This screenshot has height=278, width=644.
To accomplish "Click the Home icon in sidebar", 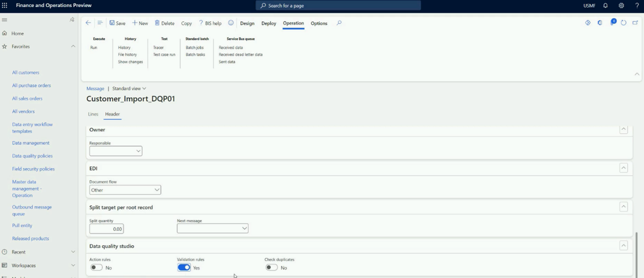I will coord(5,33).
